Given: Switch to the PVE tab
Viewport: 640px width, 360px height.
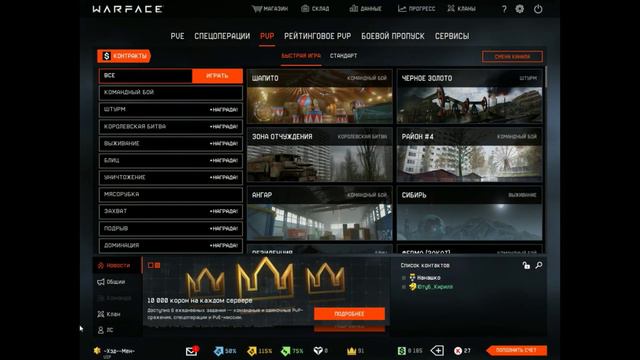Looking at the screenshot, I should pos(178,36).
